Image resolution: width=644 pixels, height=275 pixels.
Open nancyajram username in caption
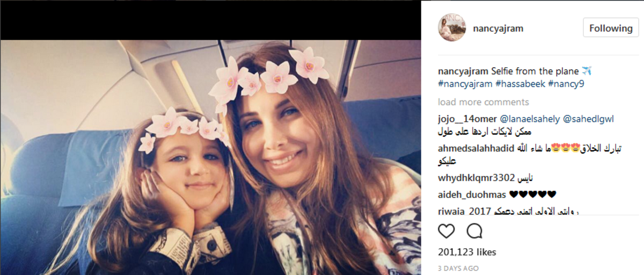coord(463,71)
